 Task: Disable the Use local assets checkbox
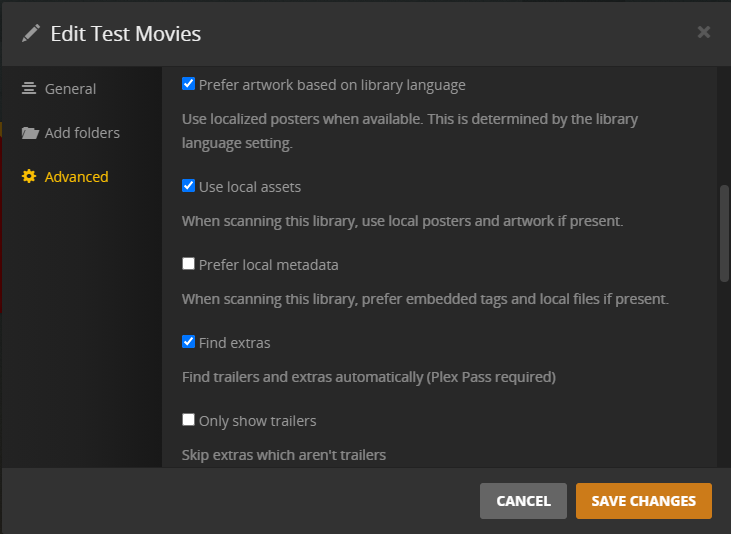188,186
